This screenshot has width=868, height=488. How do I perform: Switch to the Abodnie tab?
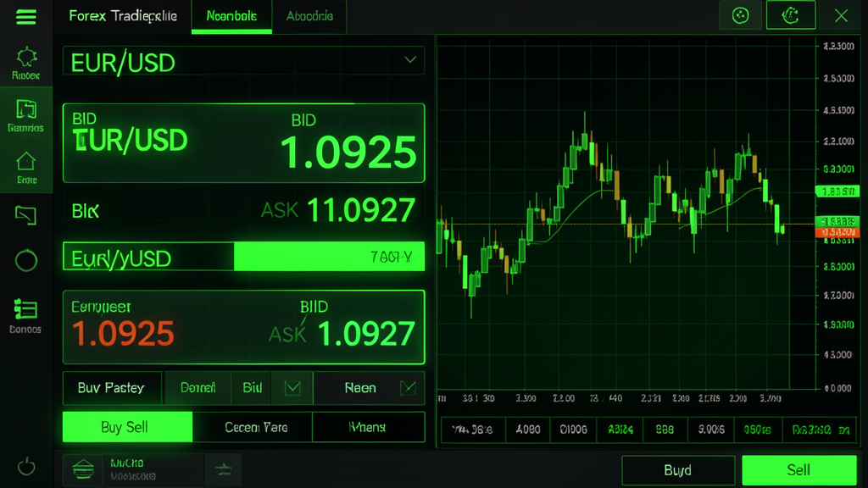309,16
